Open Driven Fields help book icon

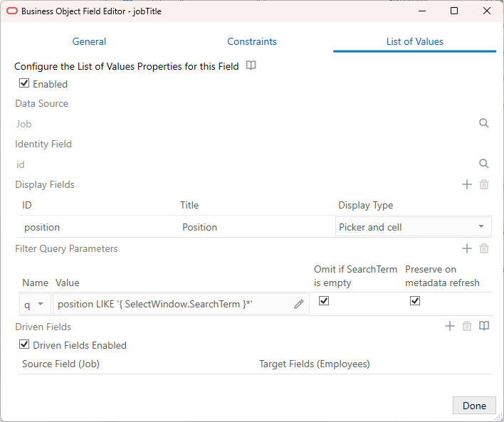coord(484,326)
